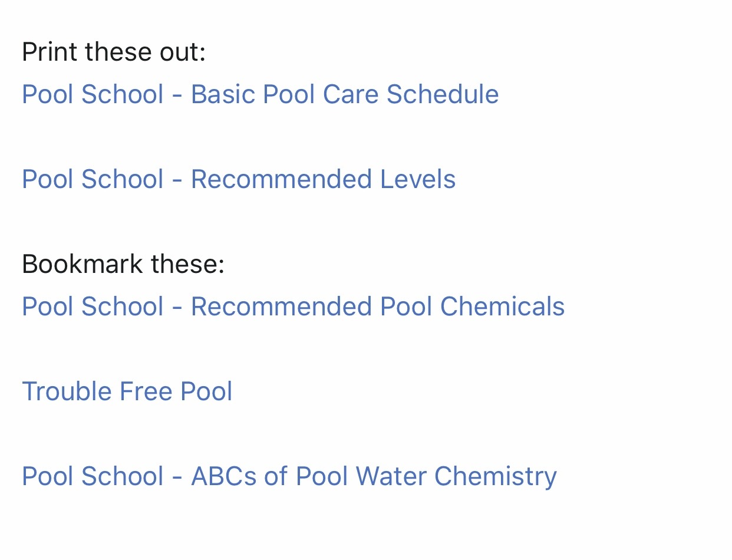This screenshot has width=732, height=560.
Task: Go to the recommended levels page
Action: point(239,179)
